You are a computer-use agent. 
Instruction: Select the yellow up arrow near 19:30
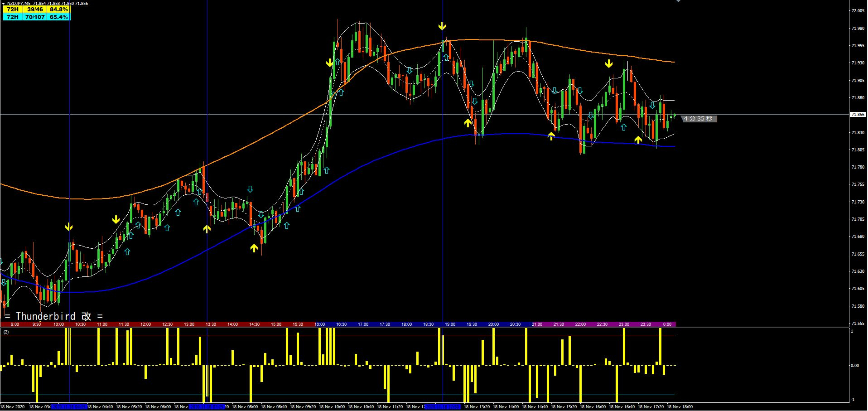tap(468, 122)
